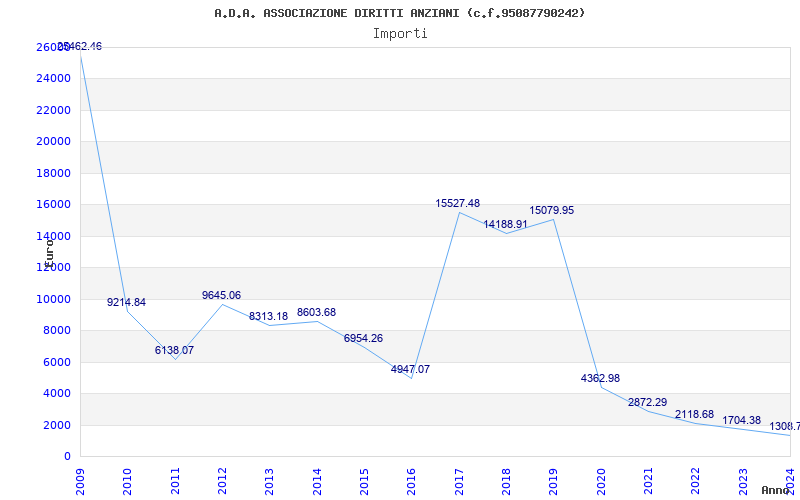Click the 2000 y-axis value

pyautogui.click(x=56, y=425)
